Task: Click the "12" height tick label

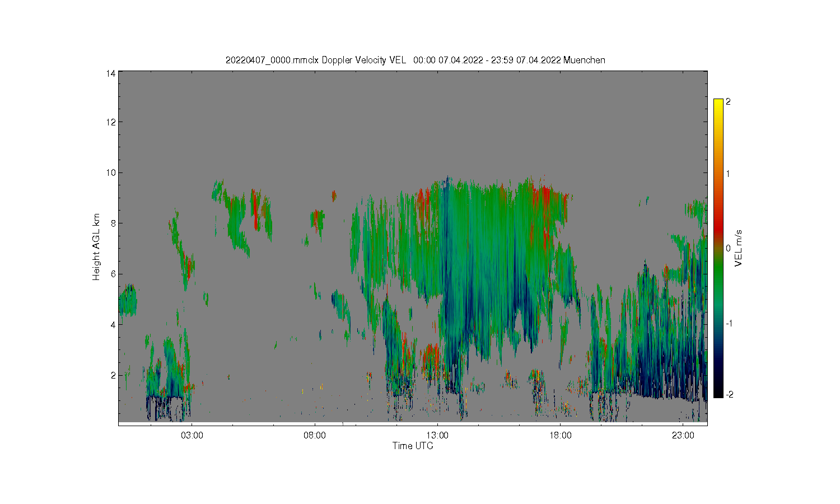Action: click(x=111, y=122)
